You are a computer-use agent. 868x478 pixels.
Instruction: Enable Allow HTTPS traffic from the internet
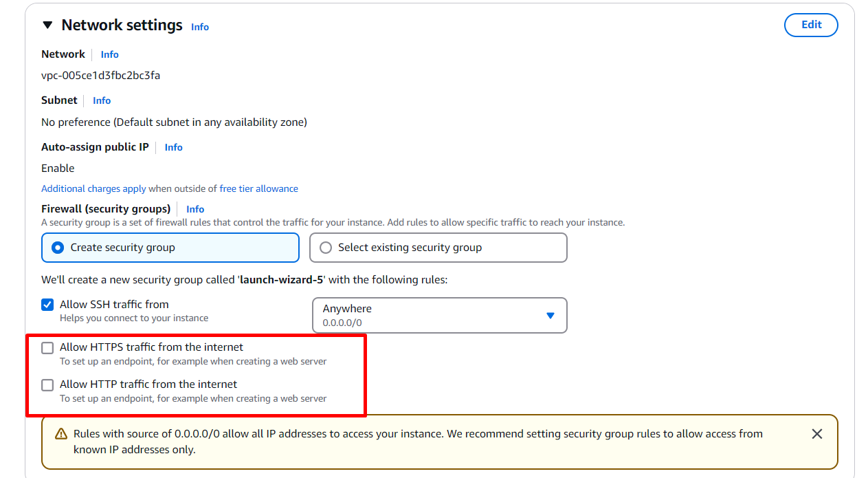pyautogui.click(x=47, y=348)
